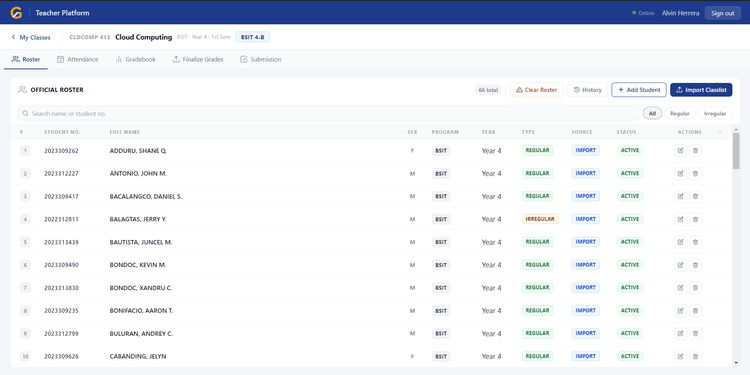Click the search magnifier icon
This screenshot has height=375, width=750.
[x=25, y=114]
